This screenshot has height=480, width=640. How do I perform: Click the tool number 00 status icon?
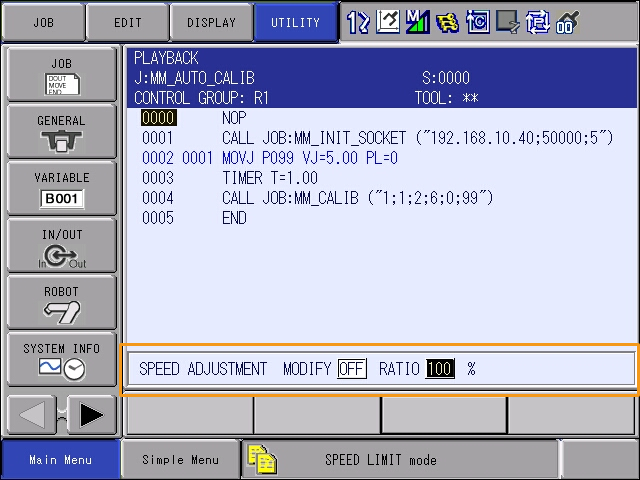point(567,22)
